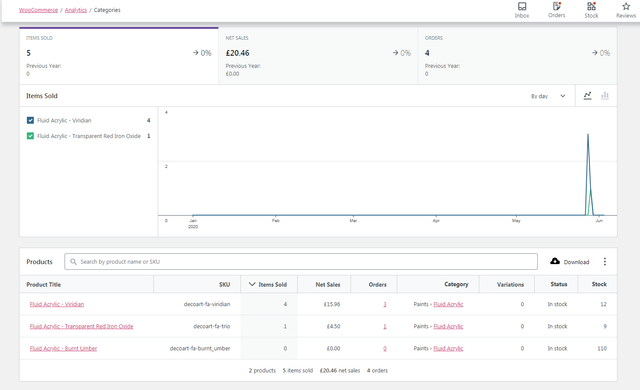The image size is (640, 390).
Task: Click SKU cell decoart-fa-burnt_umber
Action: coord(200,348)
